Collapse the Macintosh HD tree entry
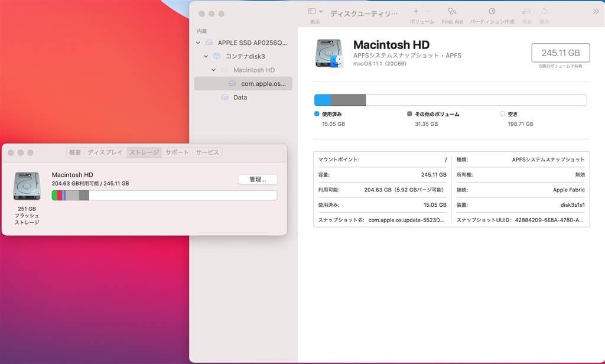 (213, 70)
